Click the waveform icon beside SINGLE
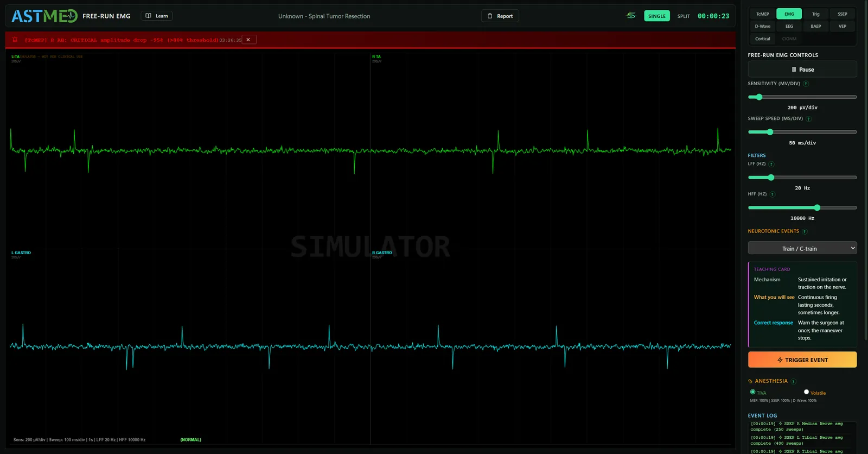The image size is (868, 454). click(x=631, y=16)
